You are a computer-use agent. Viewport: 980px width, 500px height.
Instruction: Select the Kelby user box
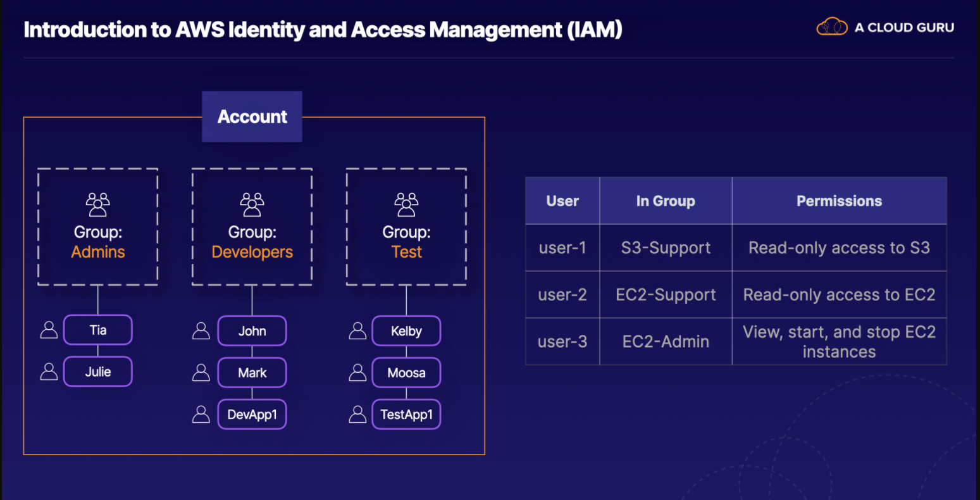(x=406, y=331)
